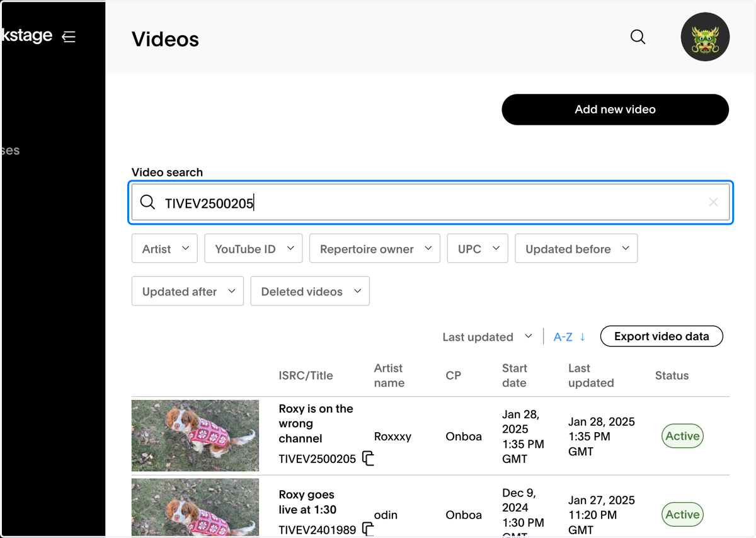
Task: Copy ISRC TIVEV2401989 with the copy icon
Action: [x=368, y=529]
